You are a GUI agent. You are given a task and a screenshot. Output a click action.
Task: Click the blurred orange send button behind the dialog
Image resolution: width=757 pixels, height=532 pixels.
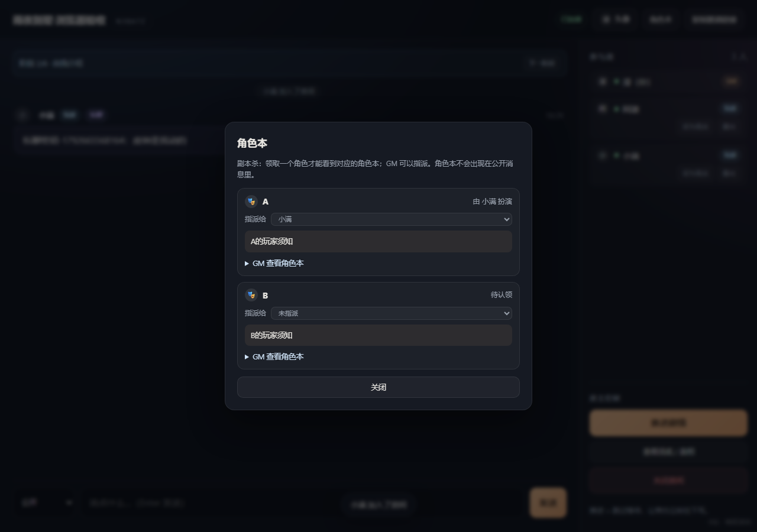(x=548, y=502)
